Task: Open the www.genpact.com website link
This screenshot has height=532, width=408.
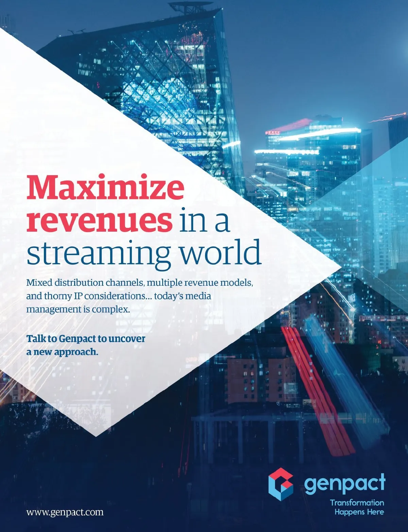Action: click(x=65, y=512)
